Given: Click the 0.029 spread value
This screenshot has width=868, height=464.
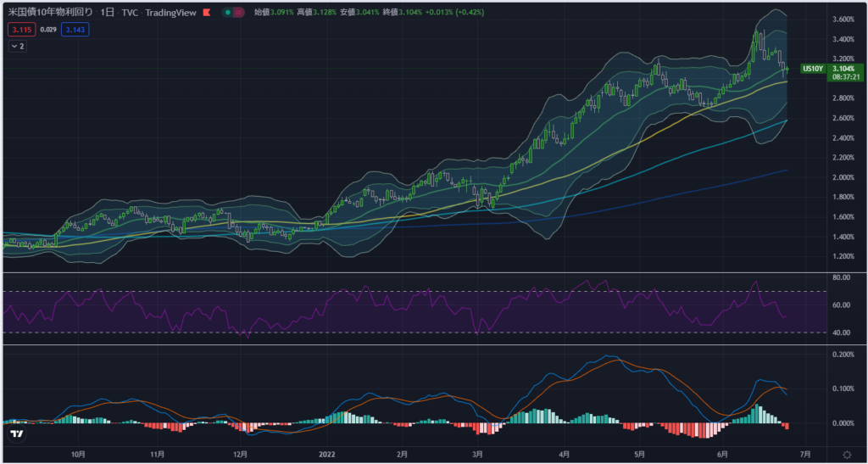Looking at the screenshot, I should click(48, 30).
